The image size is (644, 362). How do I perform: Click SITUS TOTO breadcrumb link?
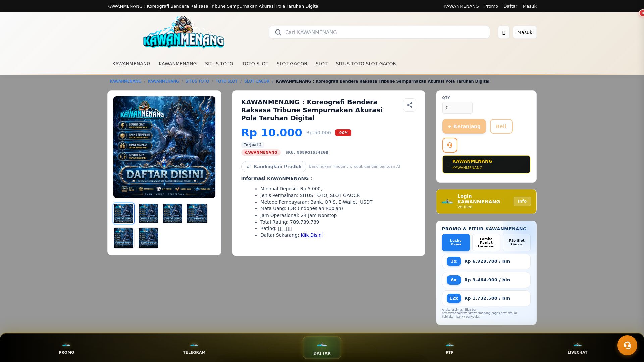coord(197,81)
